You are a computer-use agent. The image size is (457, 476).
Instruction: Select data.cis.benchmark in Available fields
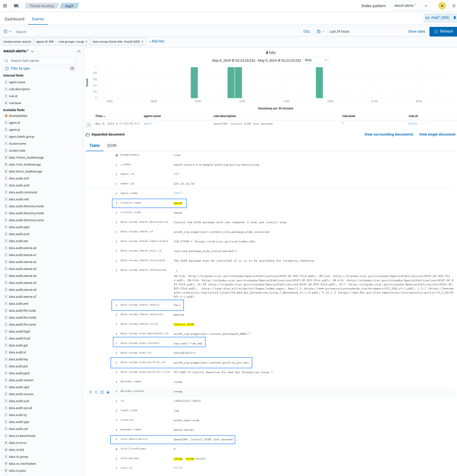point(22,436)
